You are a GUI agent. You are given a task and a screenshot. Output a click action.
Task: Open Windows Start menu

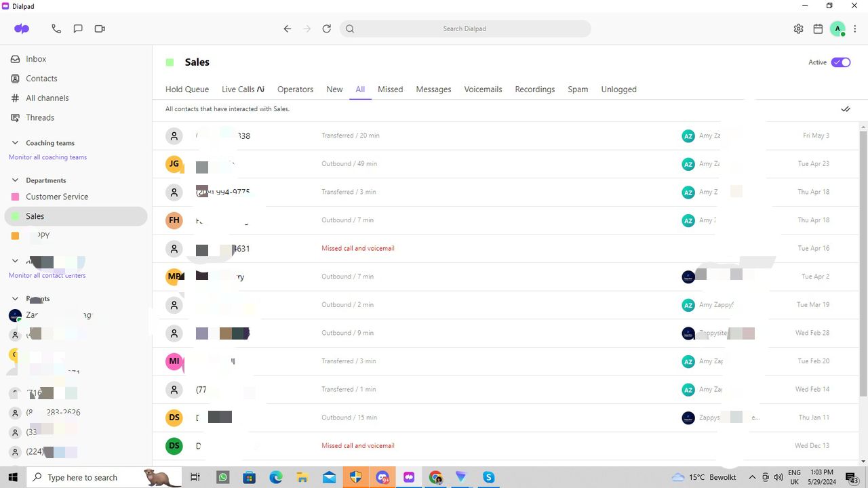click(x=12, y=477)
